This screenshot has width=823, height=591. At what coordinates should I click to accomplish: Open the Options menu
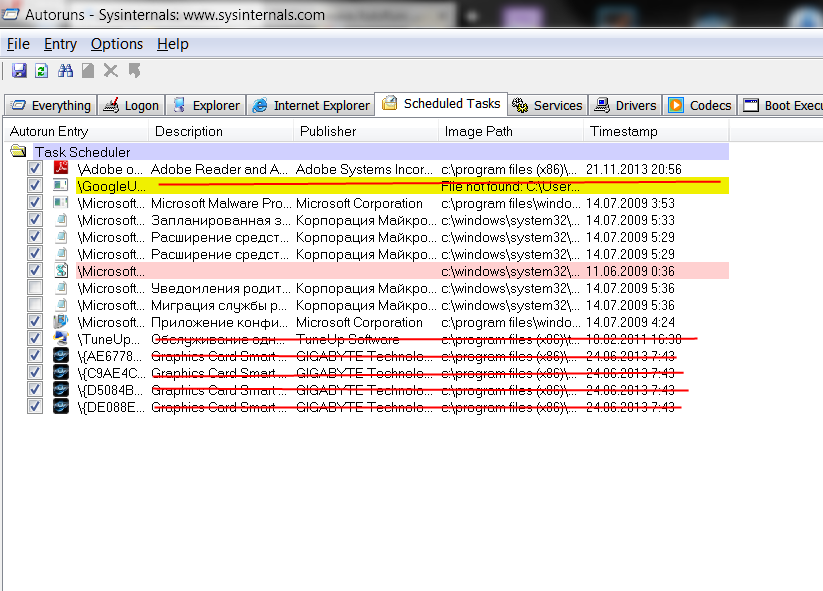(x=117, y=44)
